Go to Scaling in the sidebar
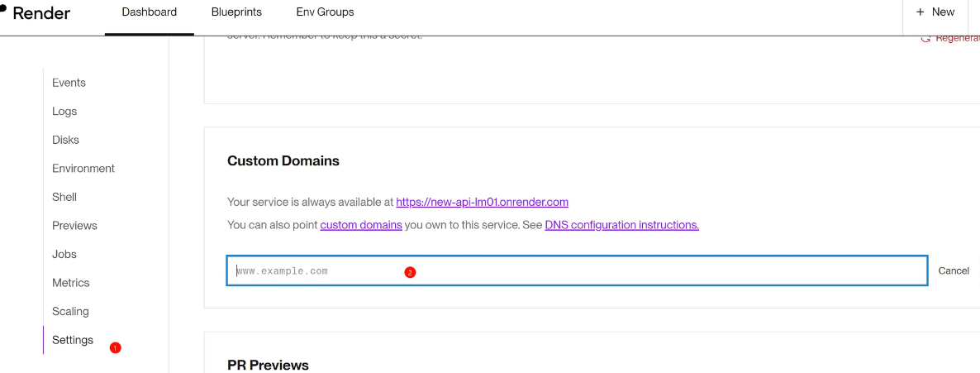Image resolution: width=980 pixels, height=373 pixels. (x=70, y=312)
